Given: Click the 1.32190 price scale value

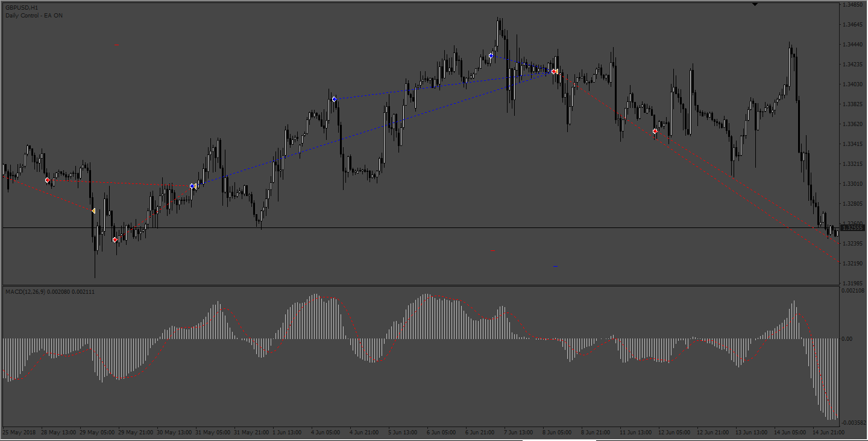Looking at the screenshot, I should tap(854, 264).
